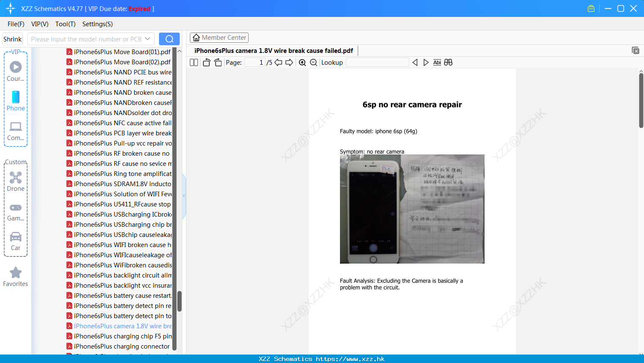
Task: Click the PDF viewer scrollbar thumb
Action: 641,100
